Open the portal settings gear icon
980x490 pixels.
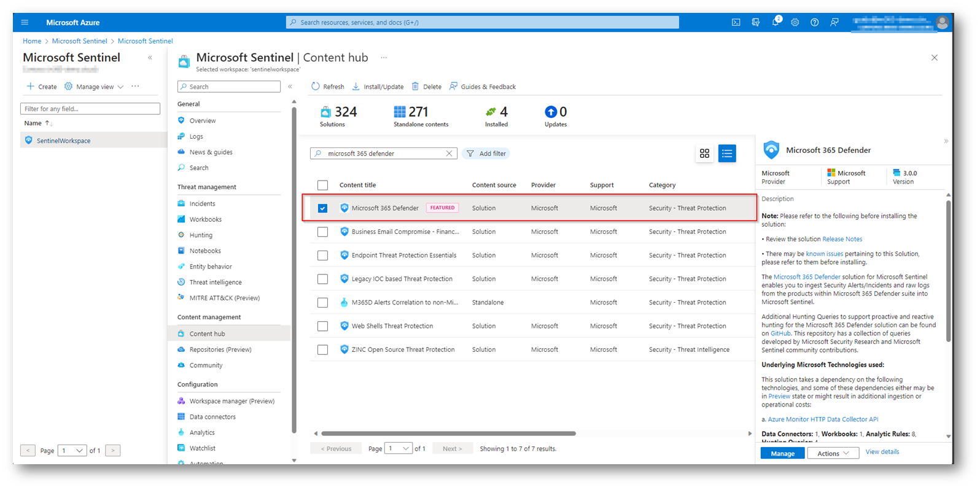(x=795, y=22)
